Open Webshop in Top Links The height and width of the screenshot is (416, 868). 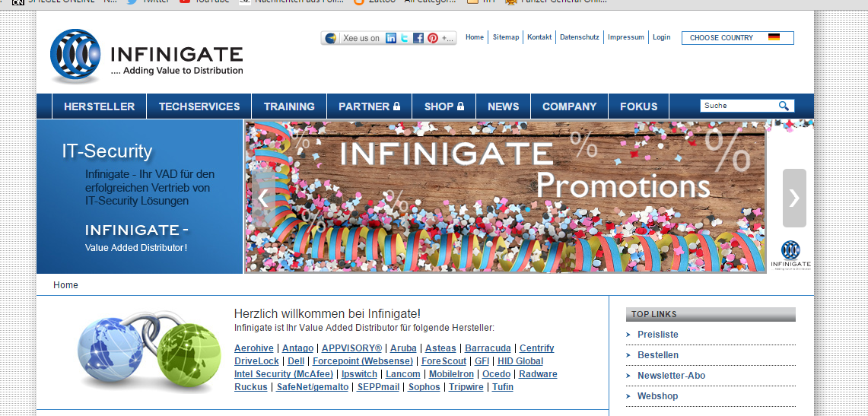pyautogui.click(x=657, y=396)
